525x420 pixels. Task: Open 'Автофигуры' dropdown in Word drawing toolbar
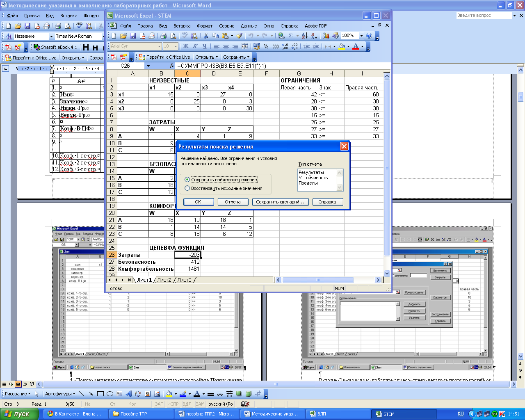60,394
